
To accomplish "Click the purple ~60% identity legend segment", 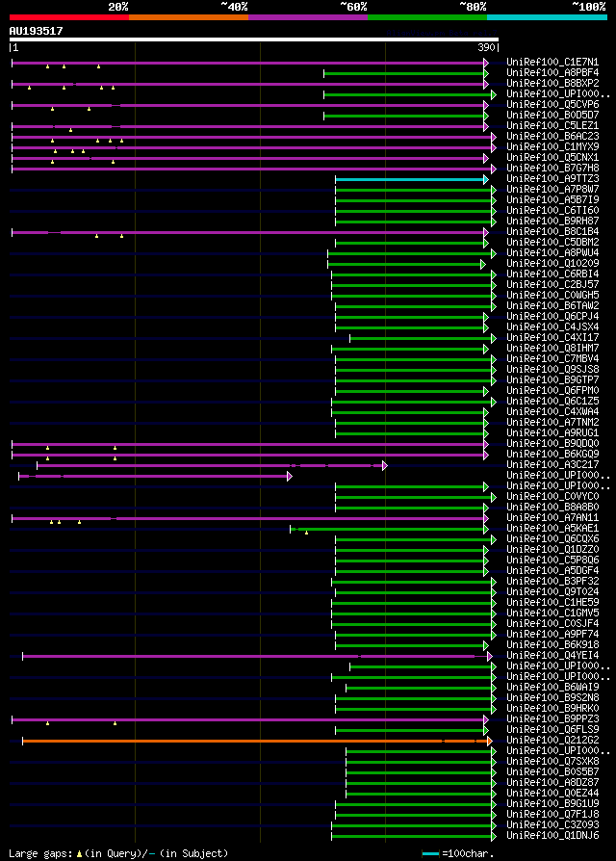I will 308,17.
